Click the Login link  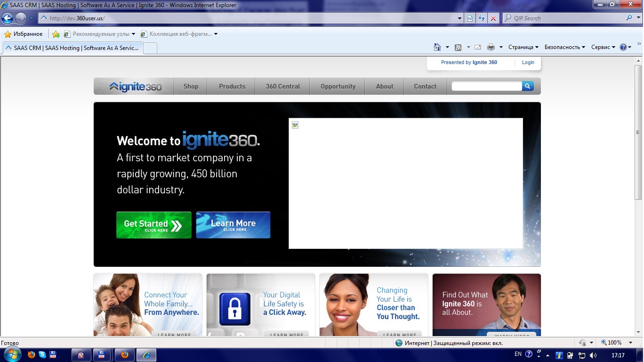pos(528,62)
